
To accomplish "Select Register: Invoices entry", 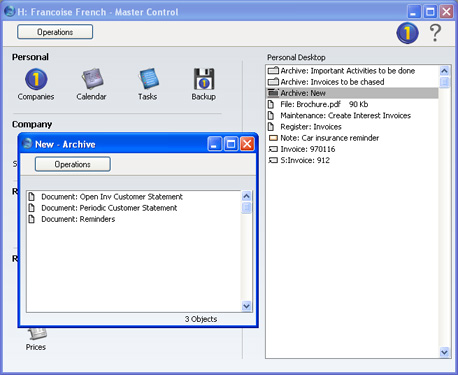I will tap(352, 127).
